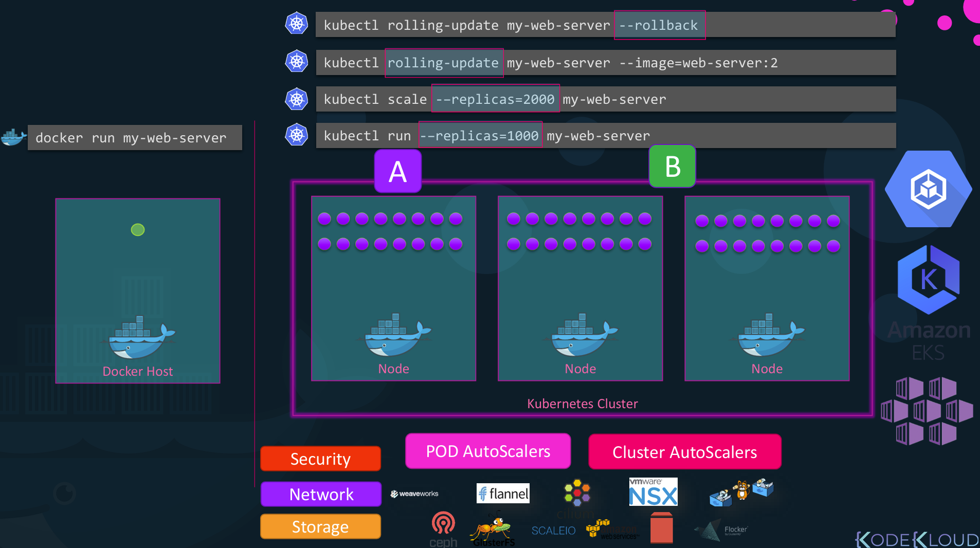Screen dimensions: 980x548
Task: Click the highlighted --rollback flag
Action: [660, 25]
